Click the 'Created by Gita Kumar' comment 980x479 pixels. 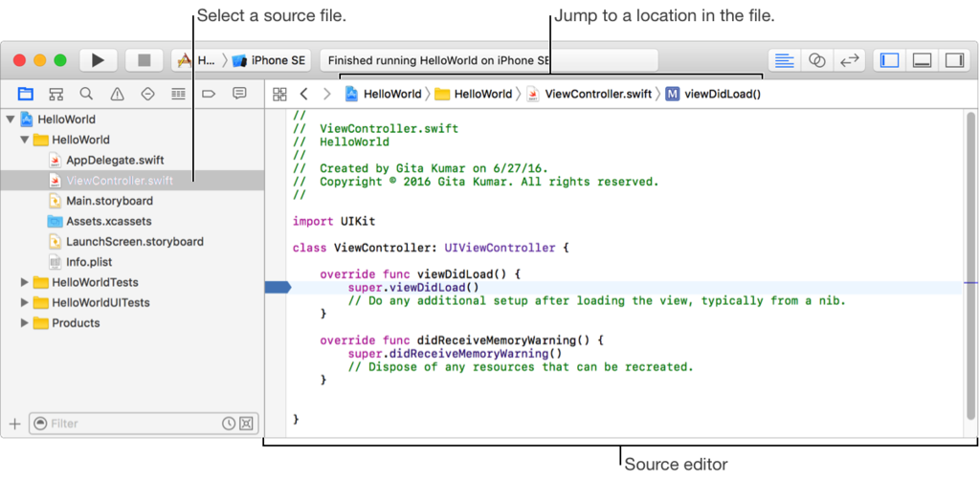pyautogui.click(x=420, y=168)
